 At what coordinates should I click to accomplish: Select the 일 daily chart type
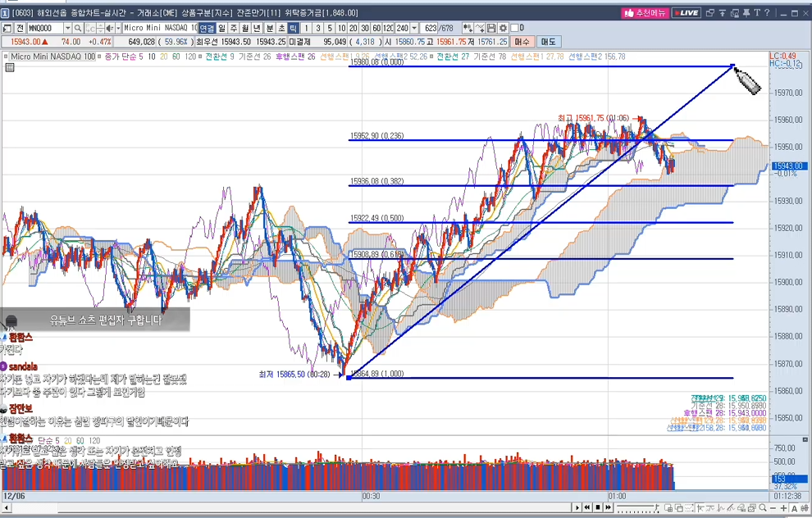221,28
